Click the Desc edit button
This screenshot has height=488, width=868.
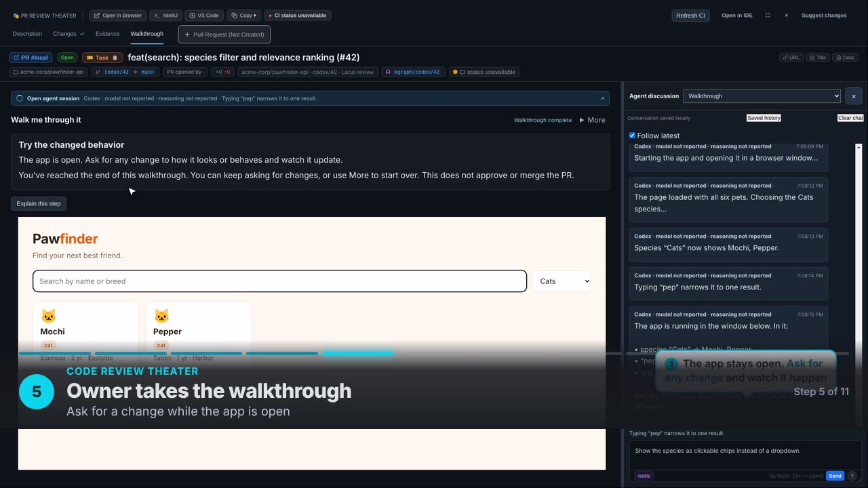[846, 58]
